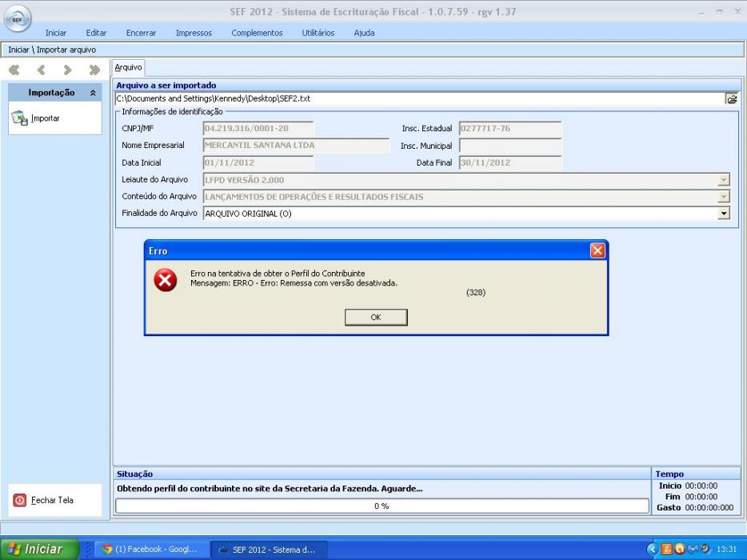Open the Encerrar menu
The width and height of the screenshot is (747, 560).
[141, 33]
